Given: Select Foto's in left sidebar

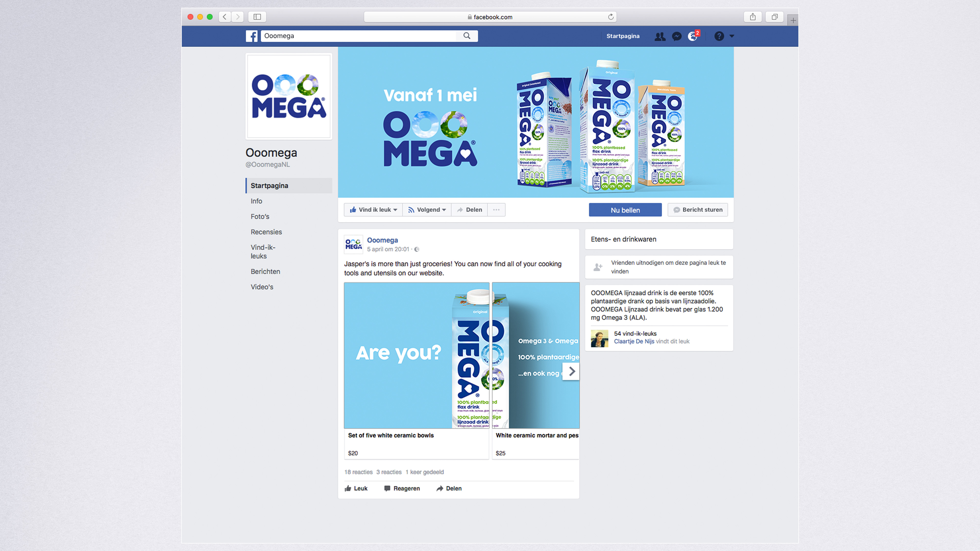Looking at the screenshot, I should pyautogui.click(x=260, y=216).
